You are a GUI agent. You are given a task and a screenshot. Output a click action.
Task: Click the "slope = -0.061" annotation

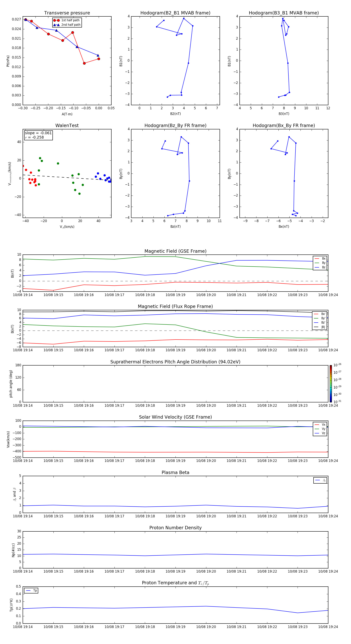pos(38,133)
